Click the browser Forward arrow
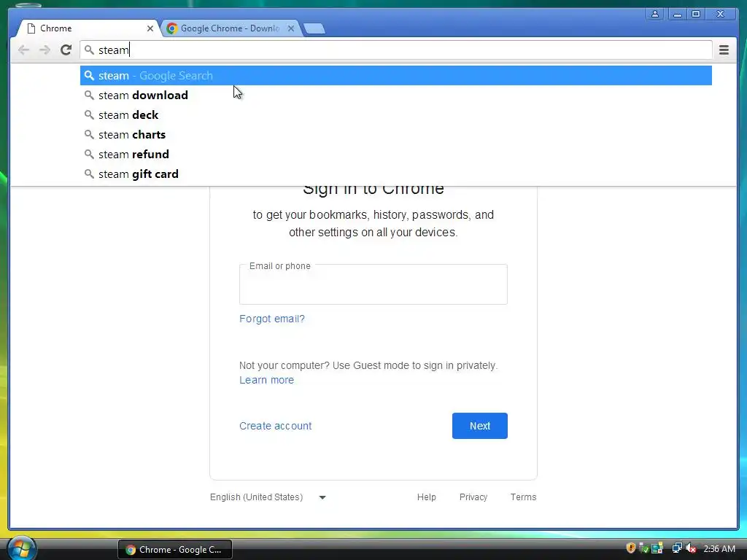Viewport: 747px width, 560px height. 44,50
